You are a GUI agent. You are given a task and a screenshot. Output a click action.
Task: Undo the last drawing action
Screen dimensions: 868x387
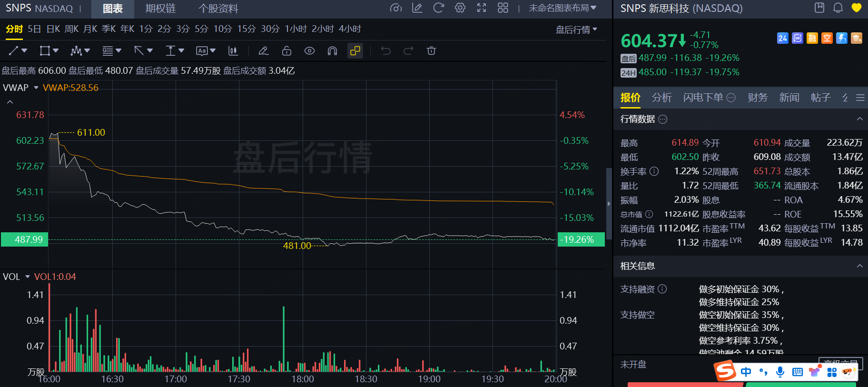385,50
